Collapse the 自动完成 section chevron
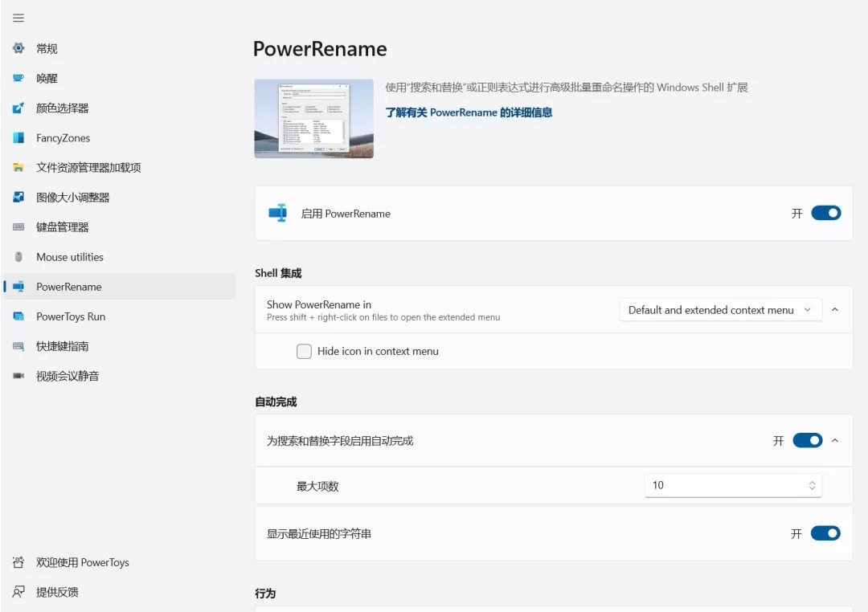This screenshot has width=868, height=612. click(835, 440)
